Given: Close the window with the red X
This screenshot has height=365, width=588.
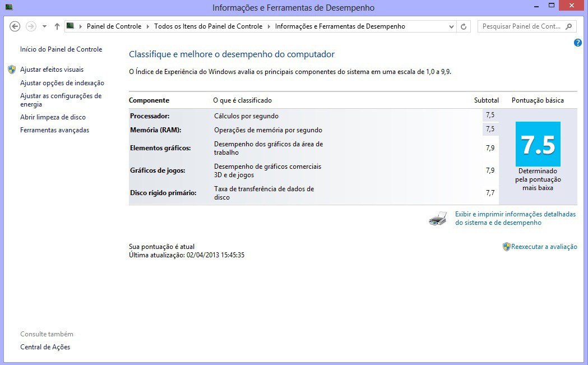Looking at the screenshot, I should (x=572, y=5).
